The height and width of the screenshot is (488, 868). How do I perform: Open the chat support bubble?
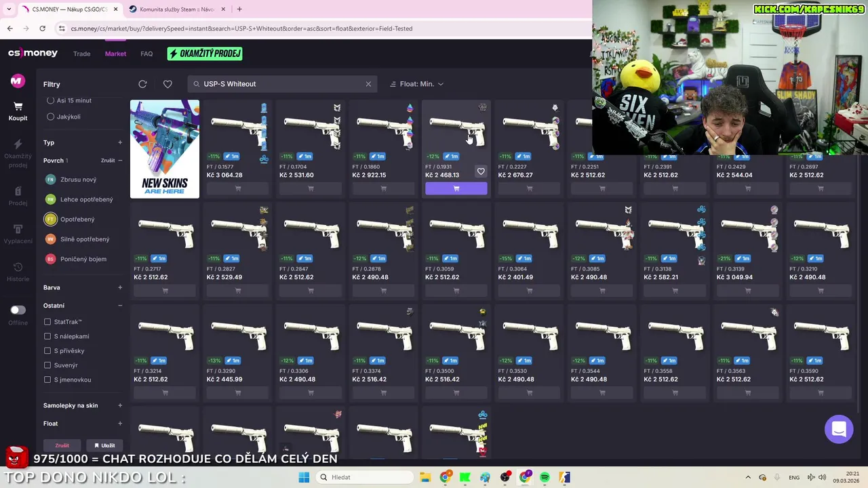click(x=839, y=429)
